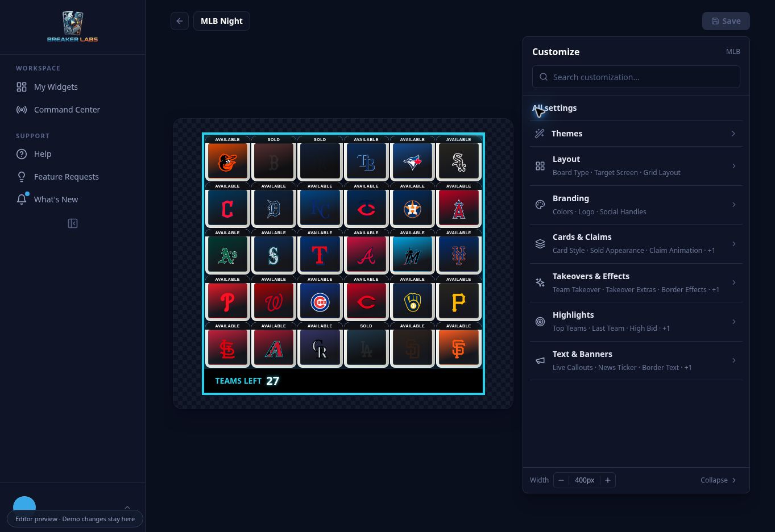
Task: Open What's New page
Action: click(56, 199)
